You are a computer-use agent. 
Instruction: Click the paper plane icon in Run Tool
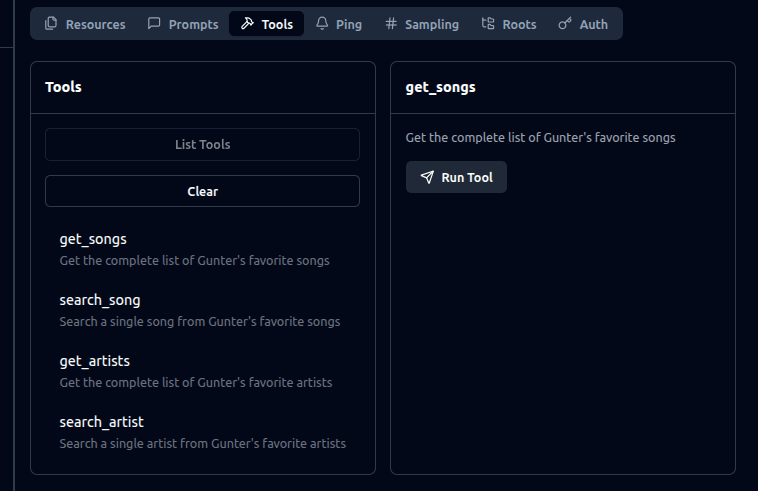[x=427, y=177]
